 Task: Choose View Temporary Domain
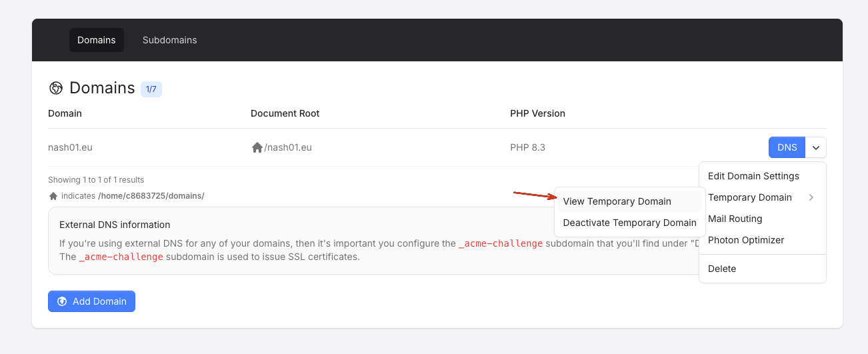(x=617, y=201)
